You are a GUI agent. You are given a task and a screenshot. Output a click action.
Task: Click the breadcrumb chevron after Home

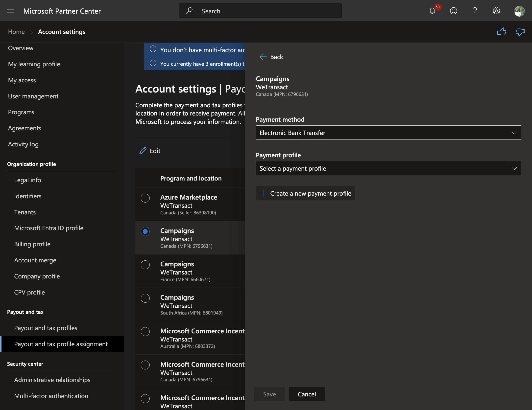31,32
